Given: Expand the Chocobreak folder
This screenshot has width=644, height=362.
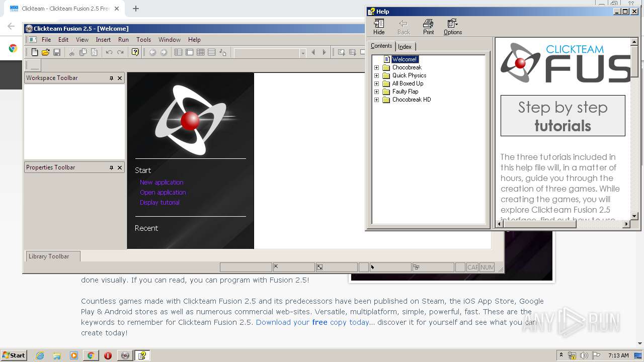Looking at the screenshot, I should 376,67.
